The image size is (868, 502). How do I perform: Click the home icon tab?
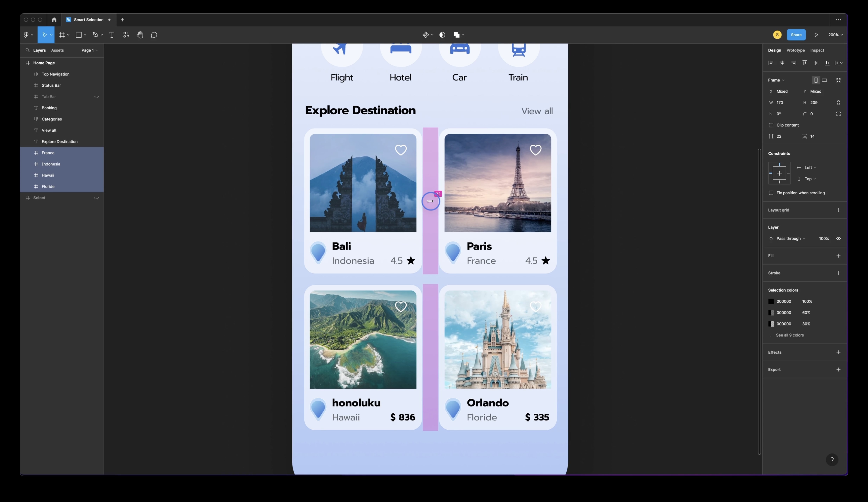click(54, 20)
